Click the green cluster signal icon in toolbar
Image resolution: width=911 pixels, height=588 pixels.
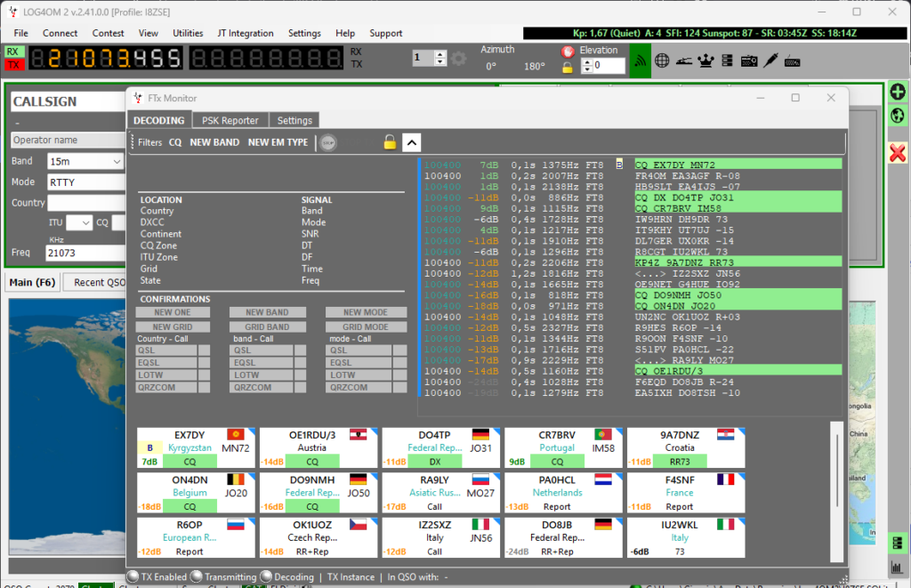coord(641,60)
